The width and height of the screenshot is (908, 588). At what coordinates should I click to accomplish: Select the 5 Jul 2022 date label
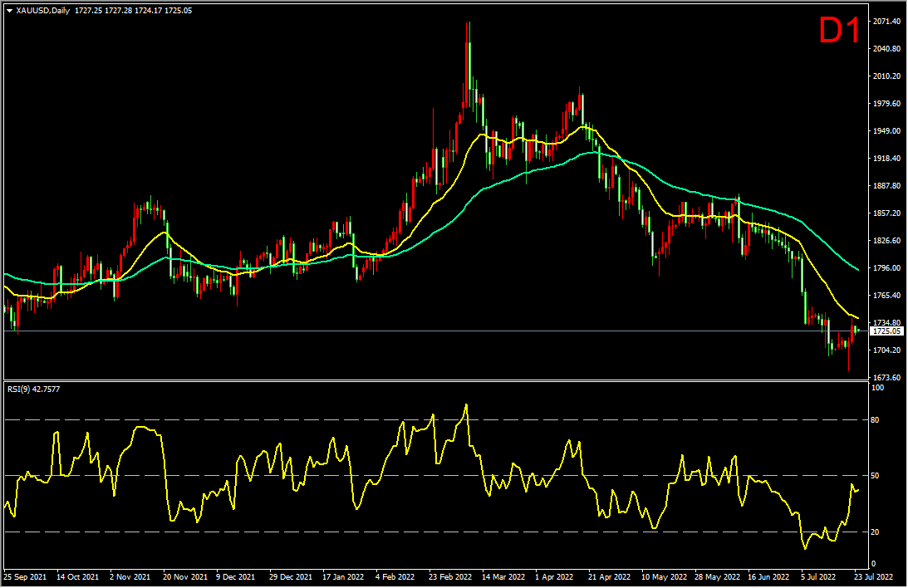818,577
